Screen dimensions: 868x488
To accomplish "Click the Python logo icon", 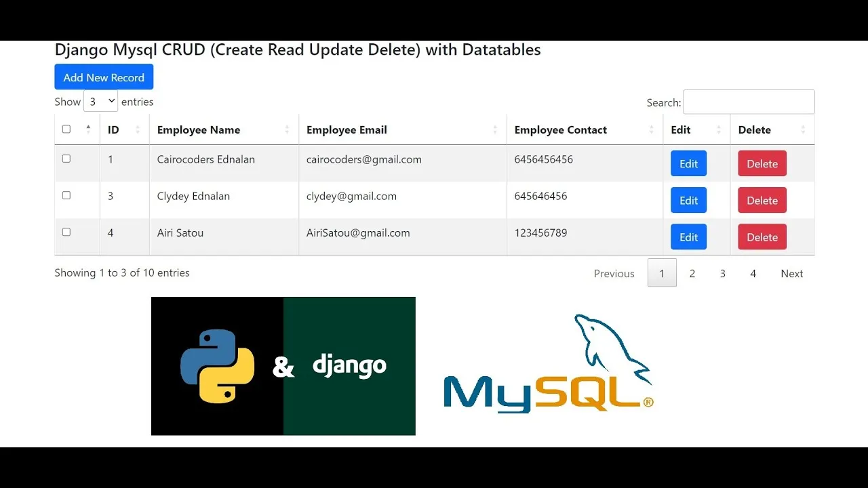I will [218, 366].
